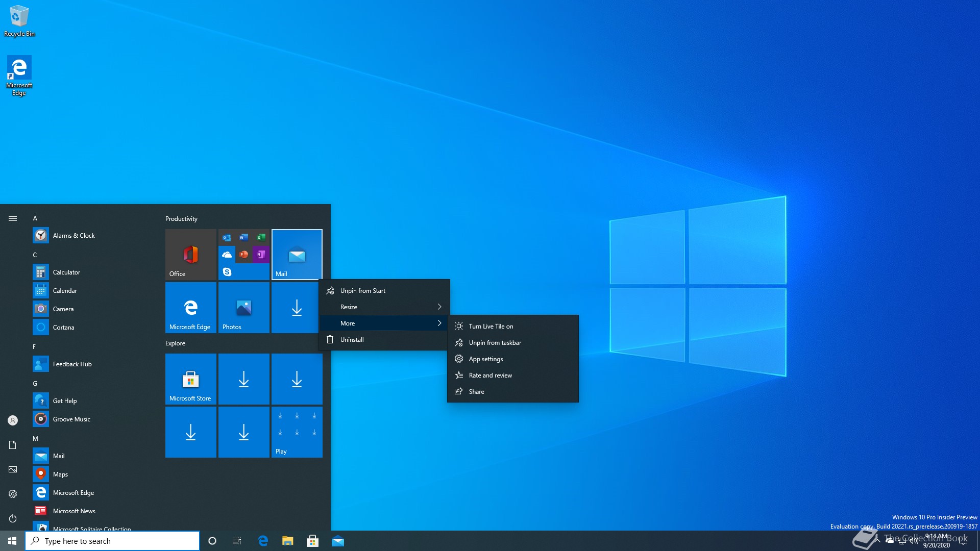Open the Microsoft Edge tile
The width and height of the screenshot is (980, 551).
(191, 308)
